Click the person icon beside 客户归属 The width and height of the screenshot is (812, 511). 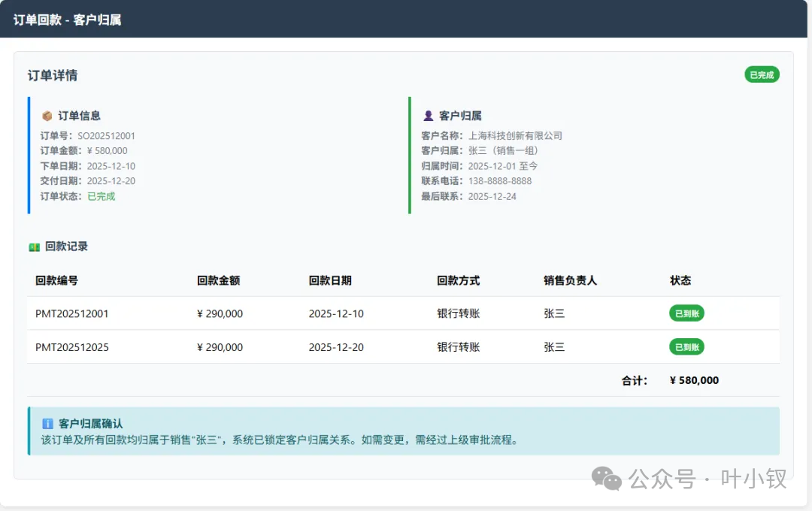click(x=429, y=116)
